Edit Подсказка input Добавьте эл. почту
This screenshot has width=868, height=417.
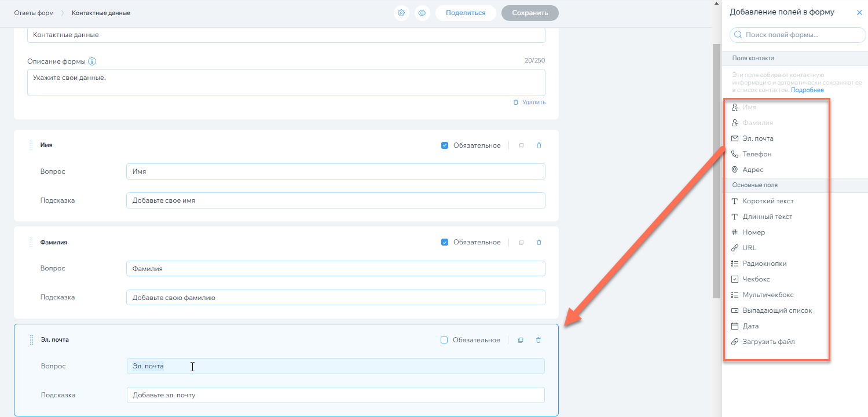click(x=336, y=395)
